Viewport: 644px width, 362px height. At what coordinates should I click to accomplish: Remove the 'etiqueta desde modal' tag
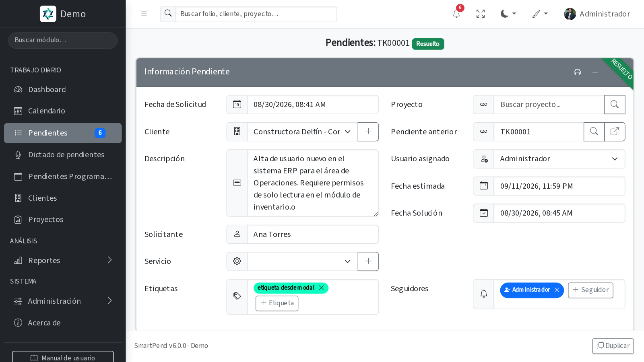322,288
